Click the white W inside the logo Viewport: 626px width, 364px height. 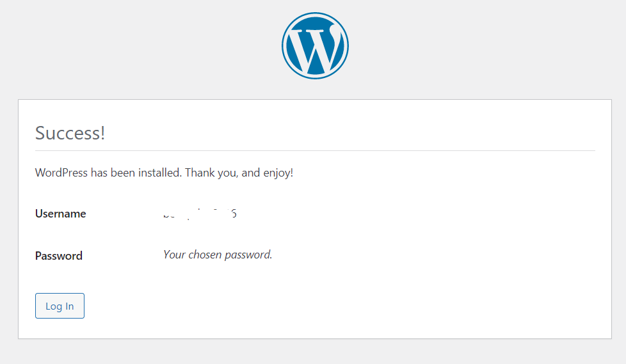click(315, 48)
